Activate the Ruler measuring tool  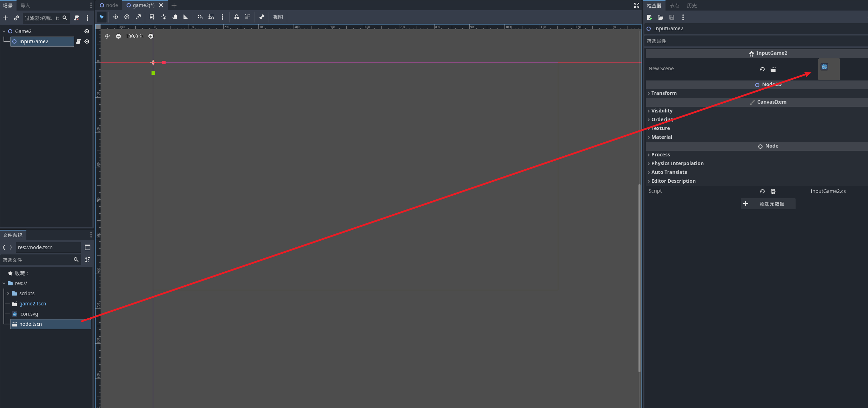pyautogui.click(x=186, y=17)
